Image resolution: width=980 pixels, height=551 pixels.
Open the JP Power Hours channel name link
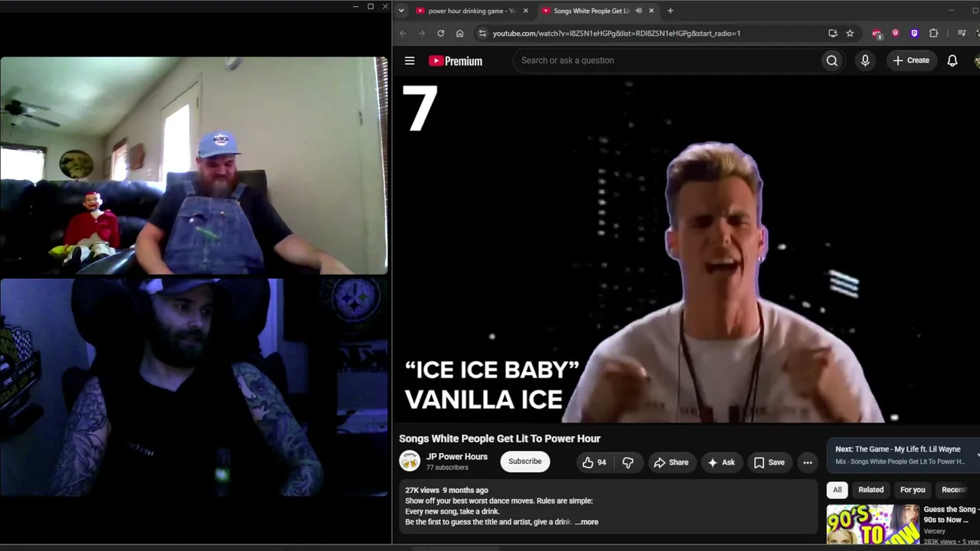pyautogui.click(x=457, y=456)
